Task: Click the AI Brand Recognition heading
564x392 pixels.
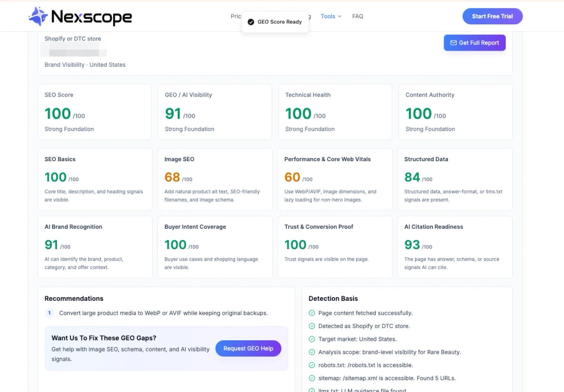Action: coord(73,227)
